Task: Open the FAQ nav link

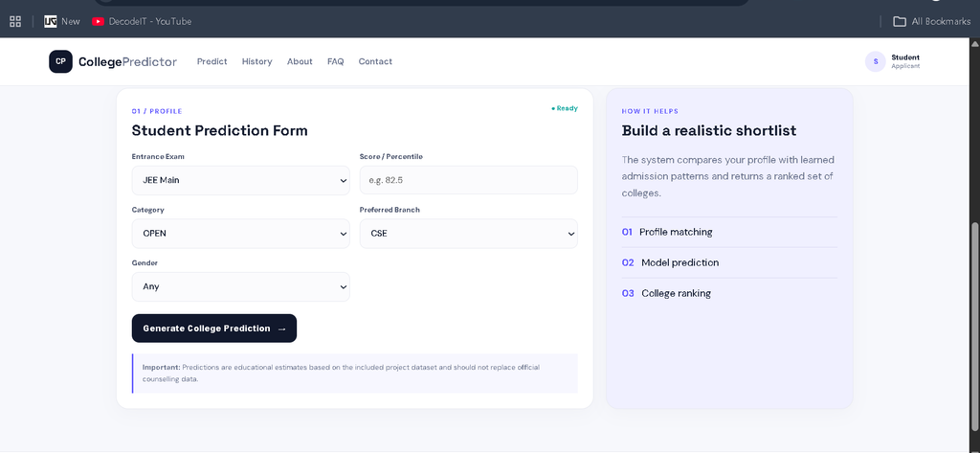Action: (x=336, y=61)
